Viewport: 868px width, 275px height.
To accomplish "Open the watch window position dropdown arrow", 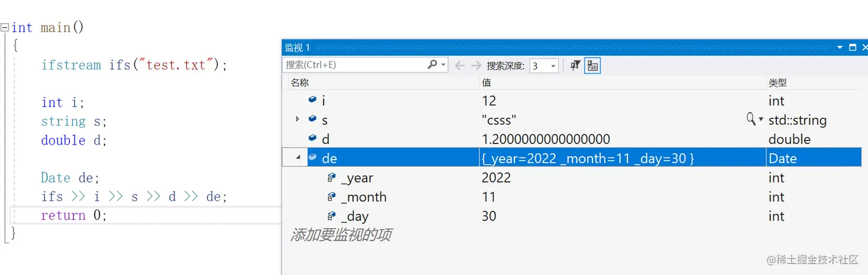I will point(840,48).
